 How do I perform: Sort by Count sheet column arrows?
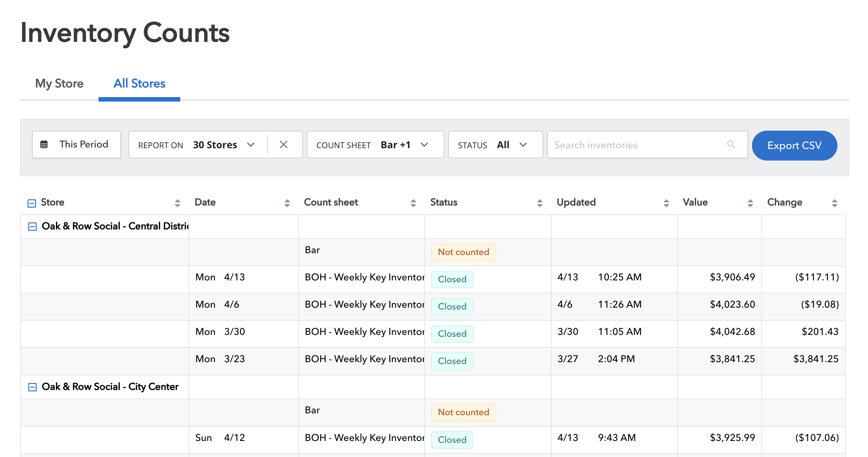pos(413,203)
